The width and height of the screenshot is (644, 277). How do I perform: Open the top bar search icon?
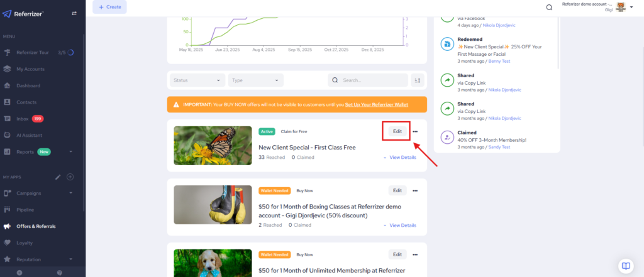(549, 8)
